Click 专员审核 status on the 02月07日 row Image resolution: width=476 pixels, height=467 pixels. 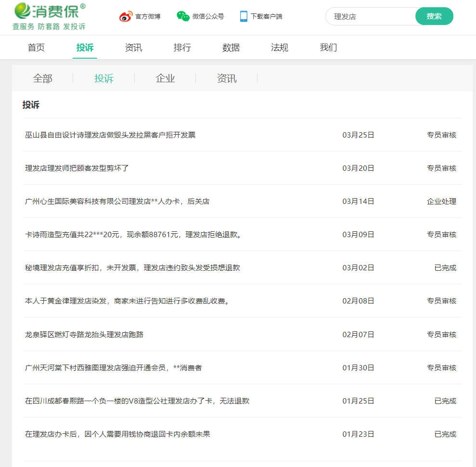(442, 334)
